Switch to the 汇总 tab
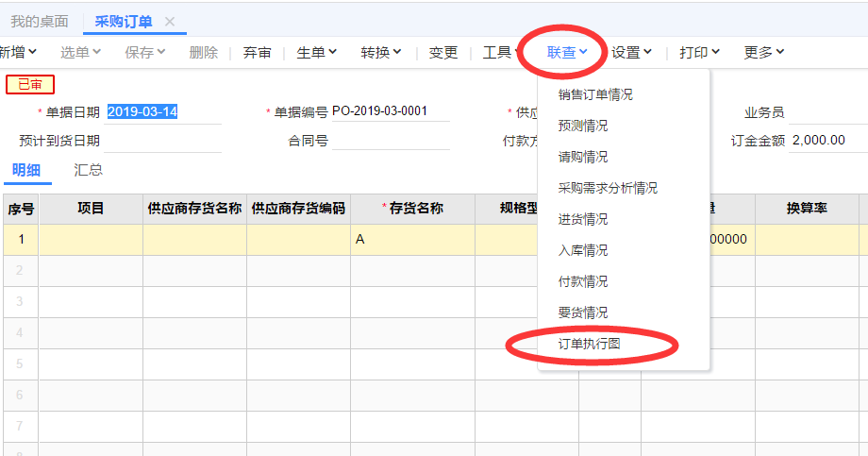This screenshot has width=868, height=456. tap(89, 170)
